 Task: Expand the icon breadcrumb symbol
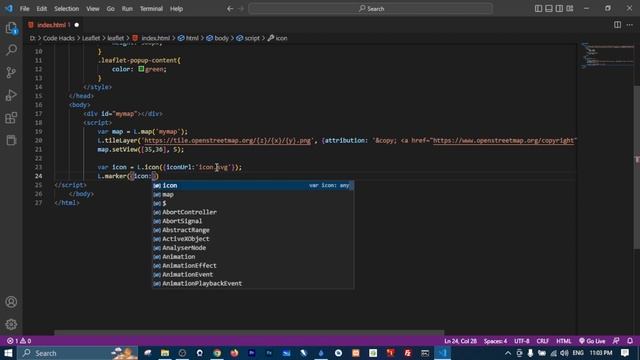(277, 38)
